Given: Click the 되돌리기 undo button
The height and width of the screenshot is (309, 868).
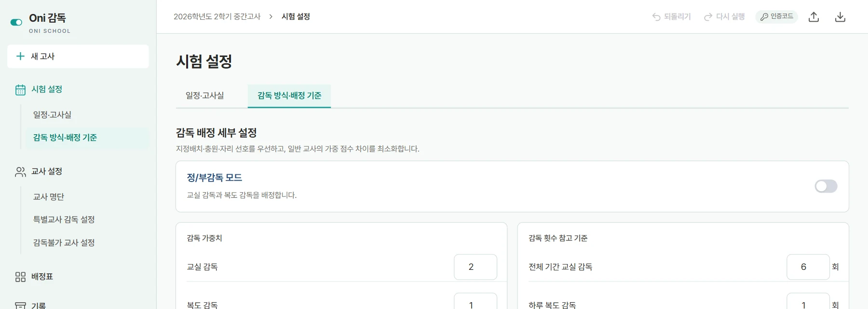Looking at the screenshot, I should coord(671,17).
